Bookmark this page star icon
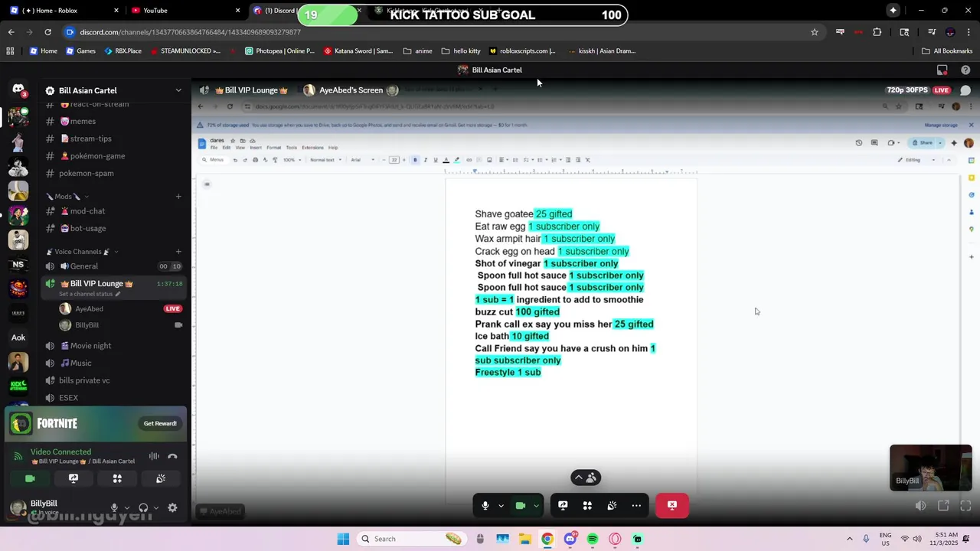The width and height of the screenshot is (980, 551). coord(815,32)
